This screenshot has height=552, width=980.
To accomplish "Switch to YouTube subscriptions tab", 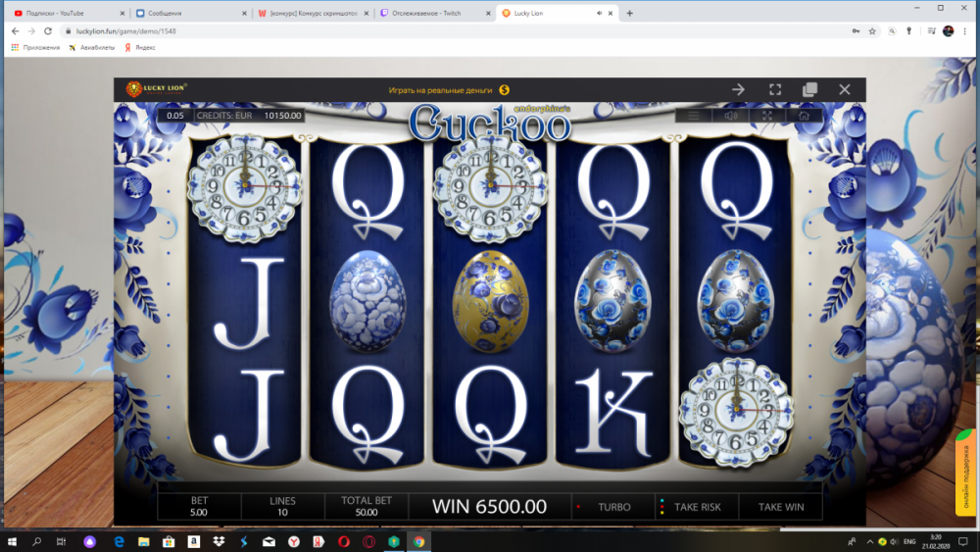I will tap(69, 13).
